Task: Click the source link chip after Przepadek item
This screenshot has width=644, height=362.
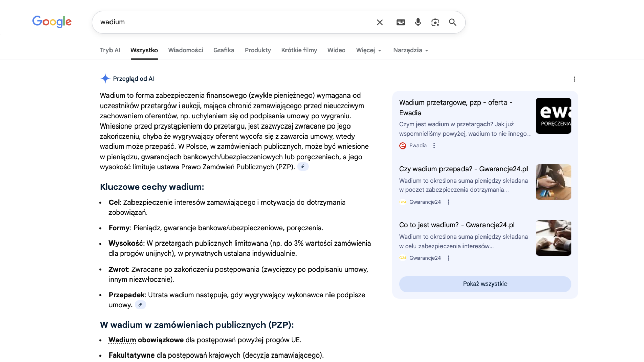Action: 140,305
